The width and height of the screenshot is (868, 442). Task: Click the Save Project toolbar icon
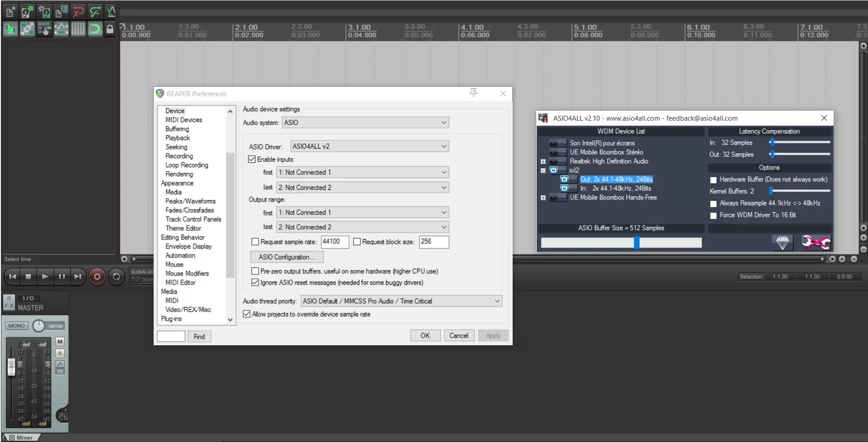pyautogui.click(x=44, y=11)
